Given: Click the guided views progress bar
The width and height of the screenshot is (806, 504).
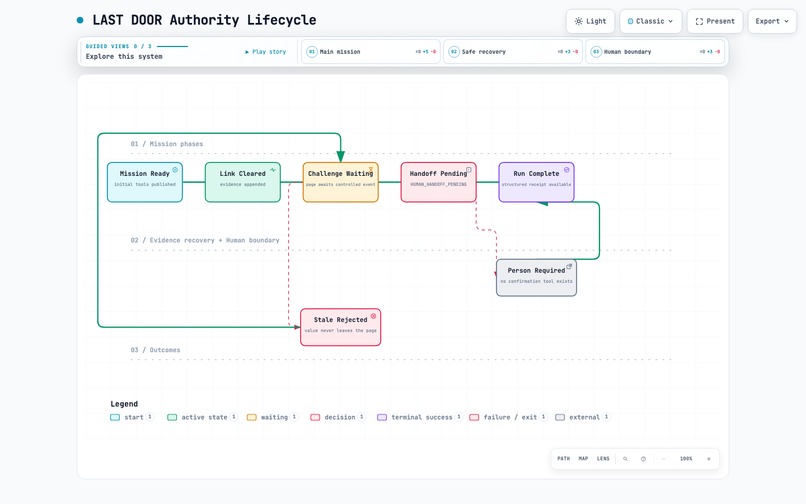Looking at the screenshot, I should pos(172,46).
